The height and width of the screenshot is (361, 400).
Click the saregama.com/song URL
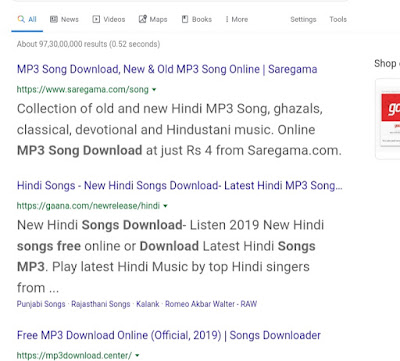click(x=83, y=89)
